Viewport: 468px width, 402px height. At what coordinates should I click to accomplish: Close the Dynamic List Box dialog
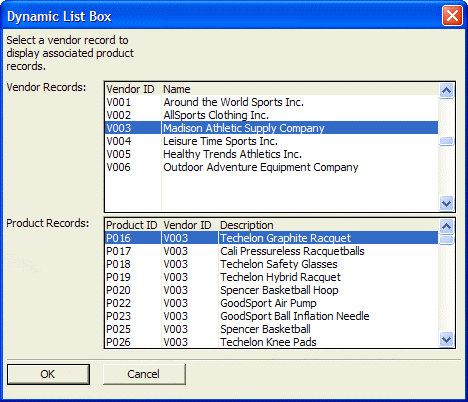[x=452, y=16]
